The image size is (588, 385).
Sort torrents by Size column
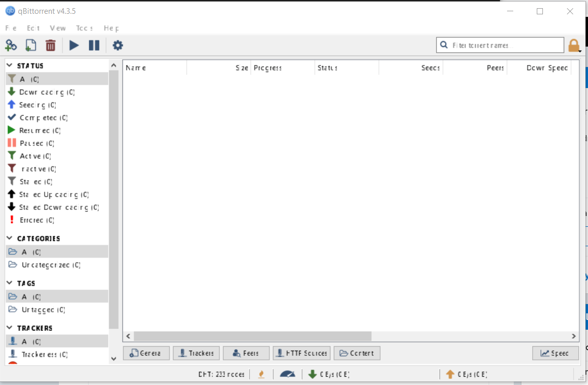click(219, 68)
